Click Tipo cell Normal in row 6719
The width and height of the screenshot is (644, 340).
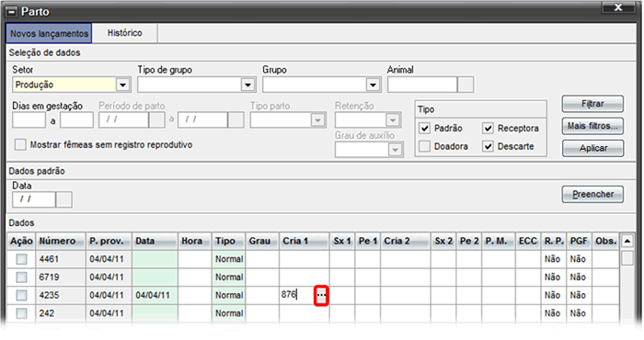pyautogui.click(x=229, y=278)
